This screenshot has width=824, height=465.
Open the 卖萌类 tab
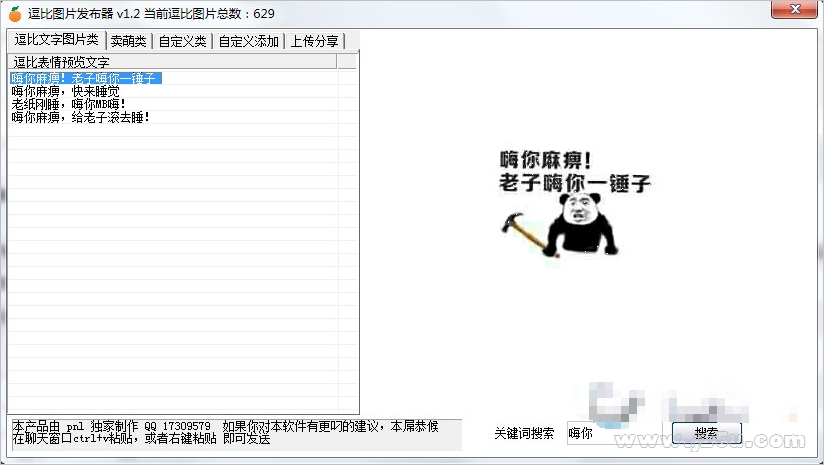click(x=129, y=41)
